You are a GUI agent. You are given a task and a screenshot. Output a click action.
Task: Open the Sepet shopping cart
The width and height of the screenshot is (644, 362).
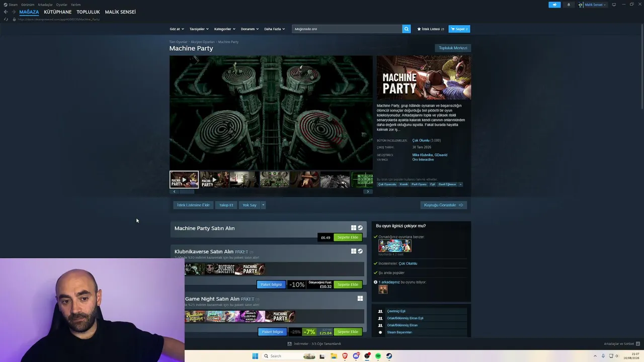click(x=459, y=29)
